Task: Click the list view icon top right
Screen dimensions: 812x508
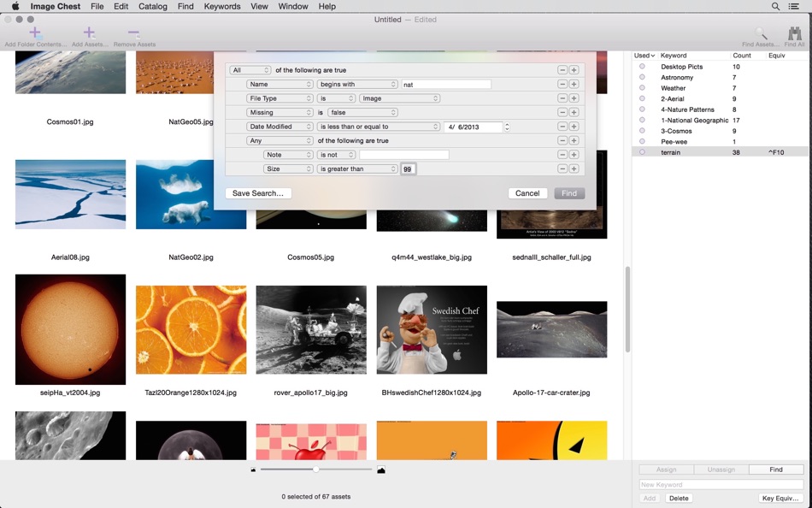Action: point(793,6)
